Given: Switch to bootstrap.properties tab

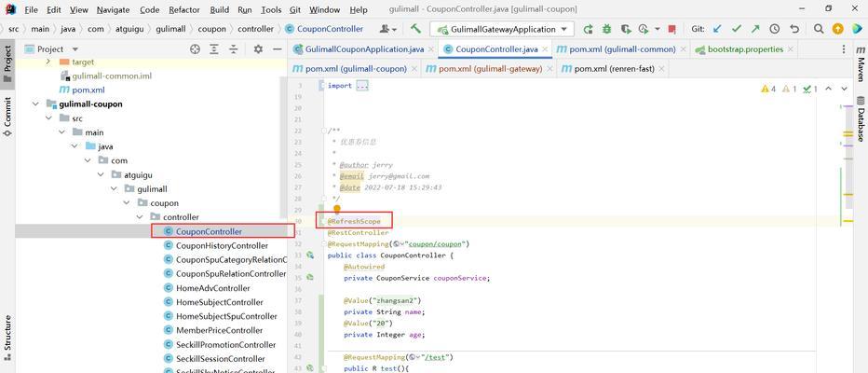Looking at the screenshot, I should tap(745, 49).
